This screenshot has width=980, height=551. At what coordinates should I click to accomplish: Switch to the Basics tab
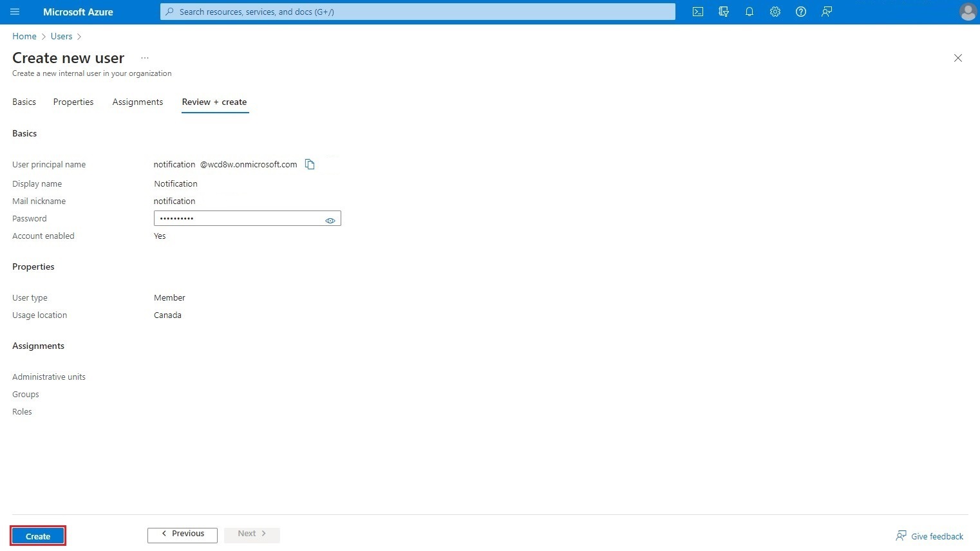click(x=24, y=102)
